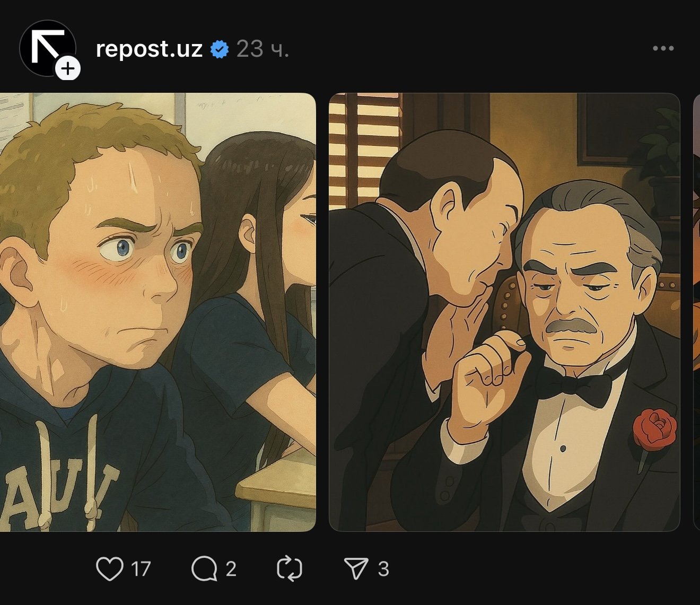Repost using the circular arrows icon
This screenshot has height=605, width=700.
point(290,569)
